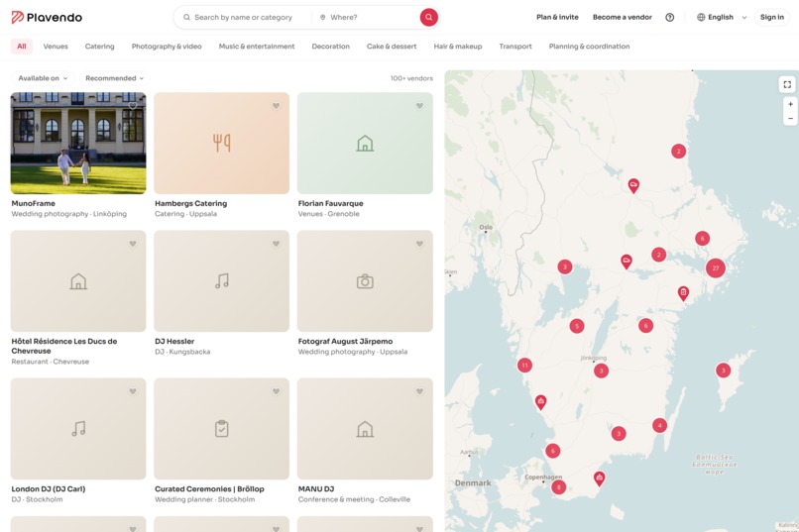Image resolution: width=799 pixels, height=532 pixels.
Task: Click the cluster 3 near Jönköping
Action: [x=602, y=371]
